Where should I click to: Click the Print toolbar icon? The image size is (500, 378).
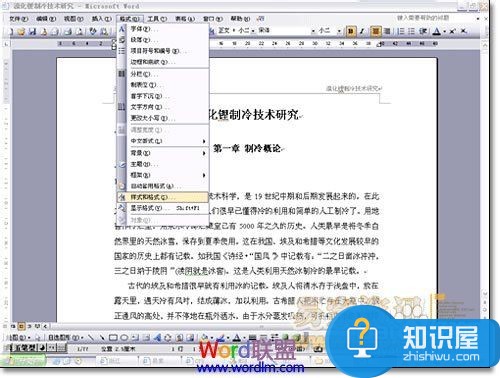point(68,31)
